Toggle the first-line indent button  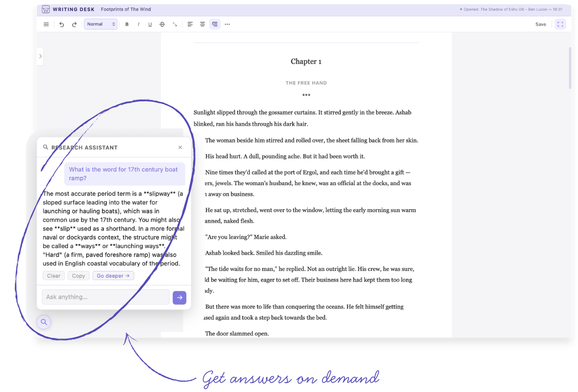(215, 24)
